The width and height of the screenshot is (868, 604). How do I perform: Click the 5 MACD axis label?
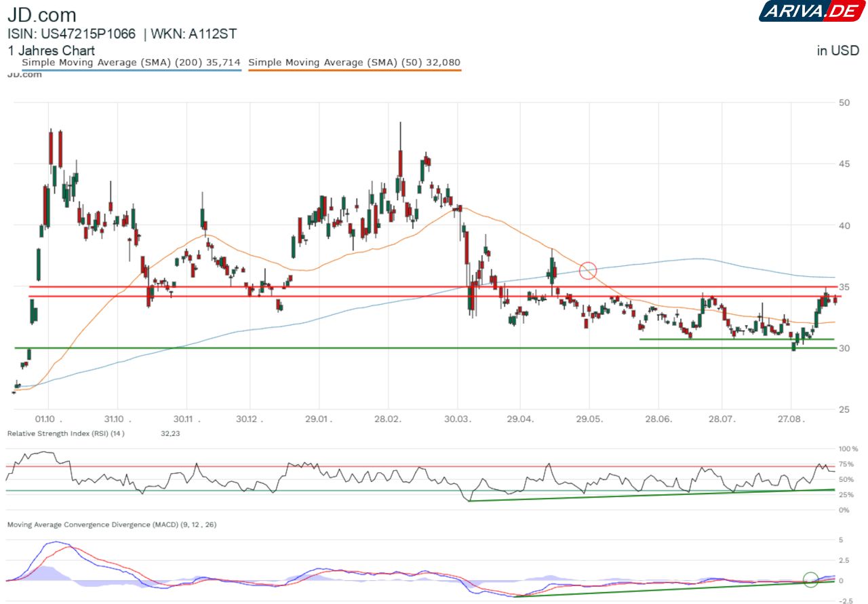pos(842,541)
